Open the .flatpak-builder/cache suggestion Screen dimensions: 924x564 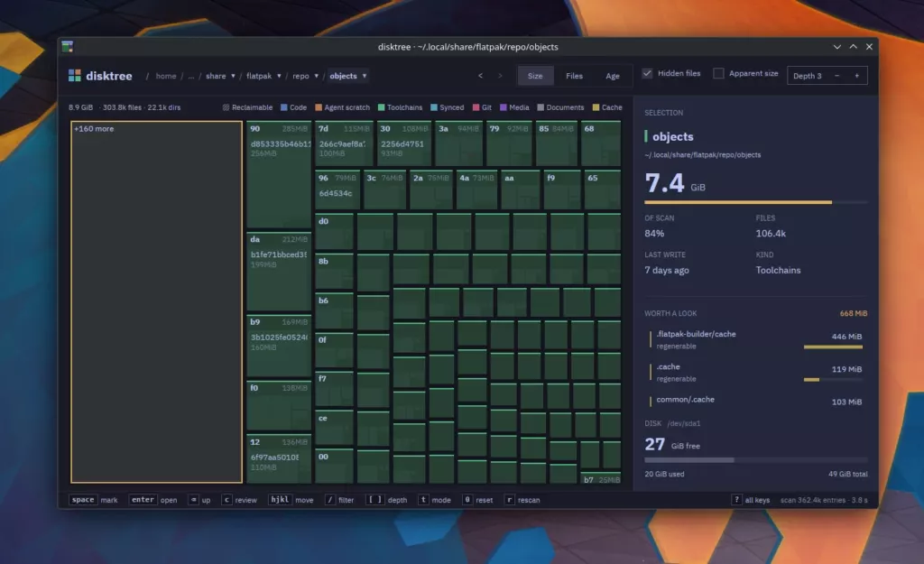point(756,339)
